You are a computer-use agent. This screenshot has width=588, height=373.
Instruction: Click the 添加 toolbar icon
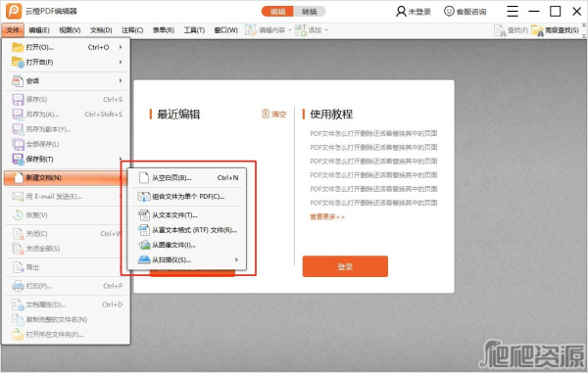click(x=300, y=30)
